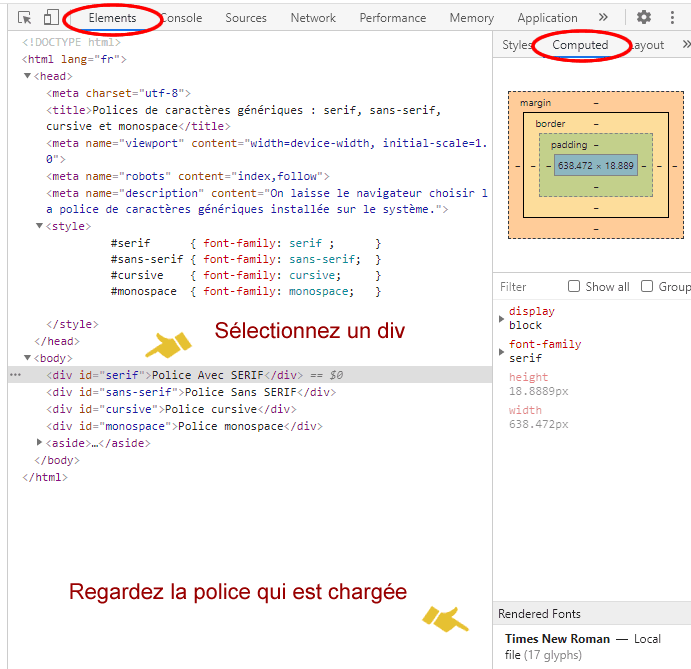This screenshot has width=691, height=669.
Task: Select the meta charset utf-8 node
Action: tap(119, 93)
